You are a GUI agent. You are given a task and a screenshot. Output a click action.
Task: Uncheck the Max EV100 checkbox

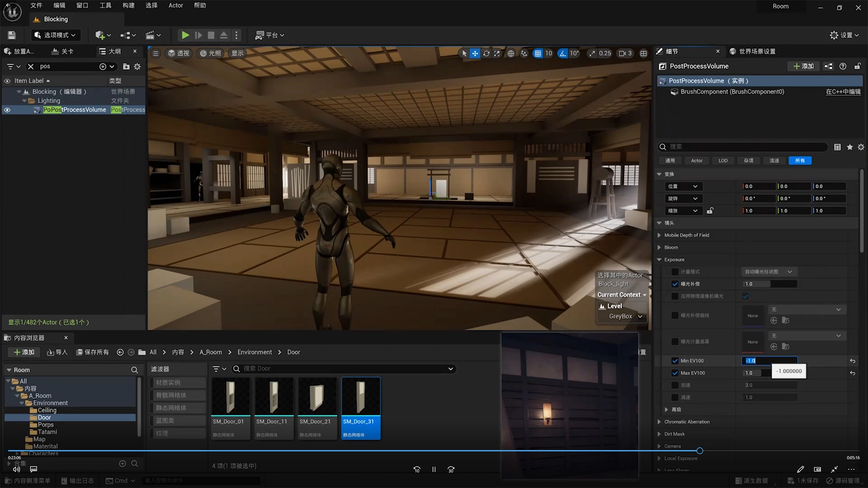click(x=675, y=373)
